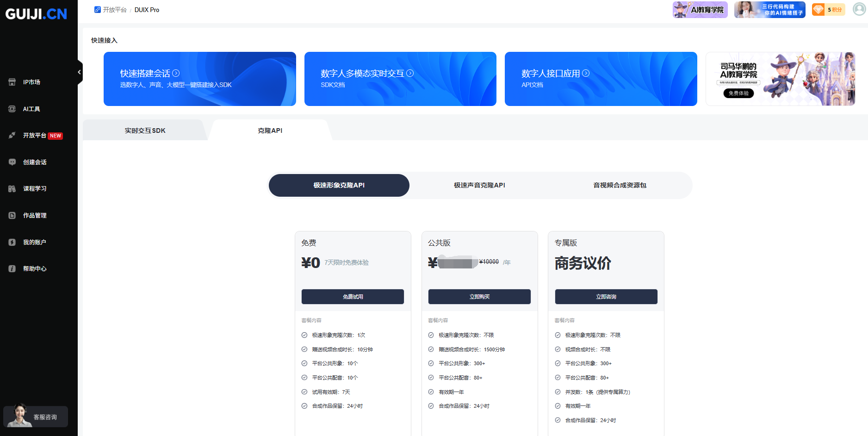868x436 pixels.
Task: Open 快速搭建会话 card
Action: pyautogui.click(x=200, y=79)
